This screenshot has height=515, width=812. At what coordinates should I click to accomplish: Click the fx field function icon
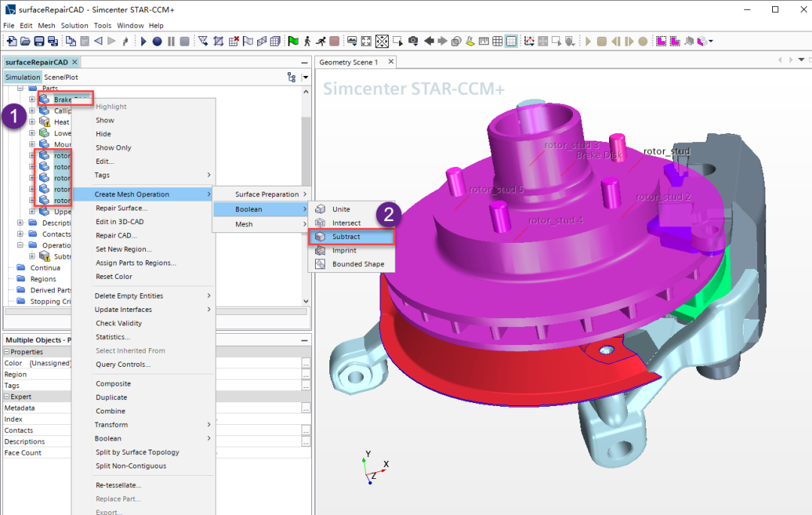pyautogui.click(x=470, y=41)
